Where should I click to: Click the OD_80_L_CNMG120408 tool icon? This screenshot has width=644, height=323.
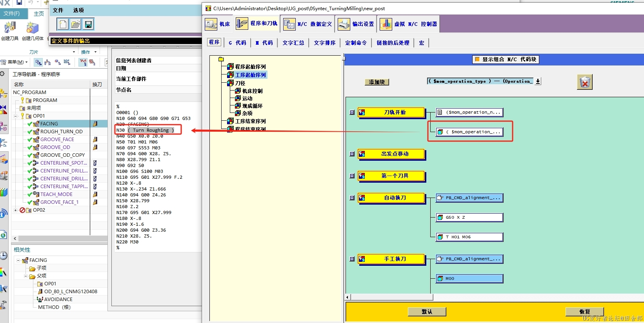tap(40, 292)
